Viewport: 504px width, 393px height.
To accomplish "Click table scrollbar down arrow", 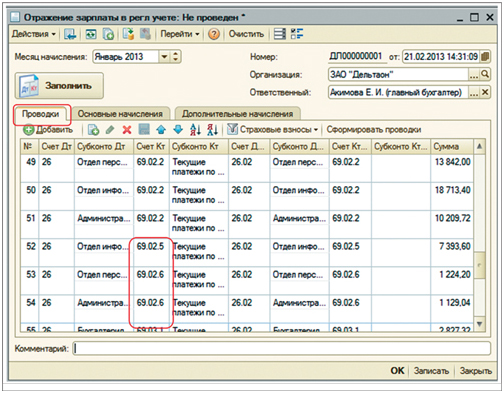I will (x=479, y=324).
